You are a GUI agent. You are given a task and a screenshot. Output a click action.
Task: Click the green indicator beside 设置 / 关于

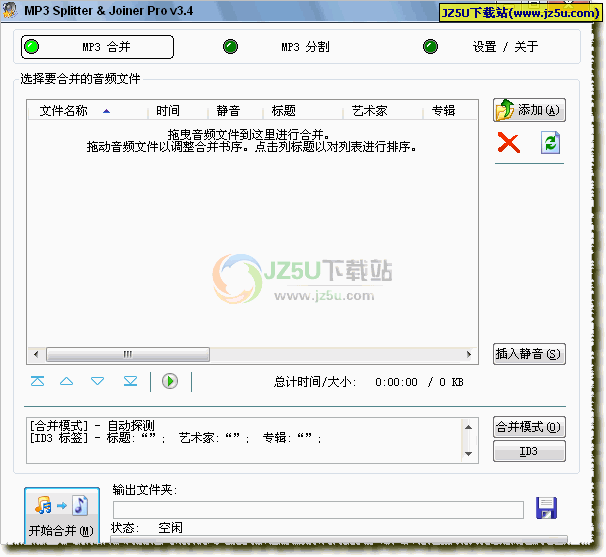point(430,47)
